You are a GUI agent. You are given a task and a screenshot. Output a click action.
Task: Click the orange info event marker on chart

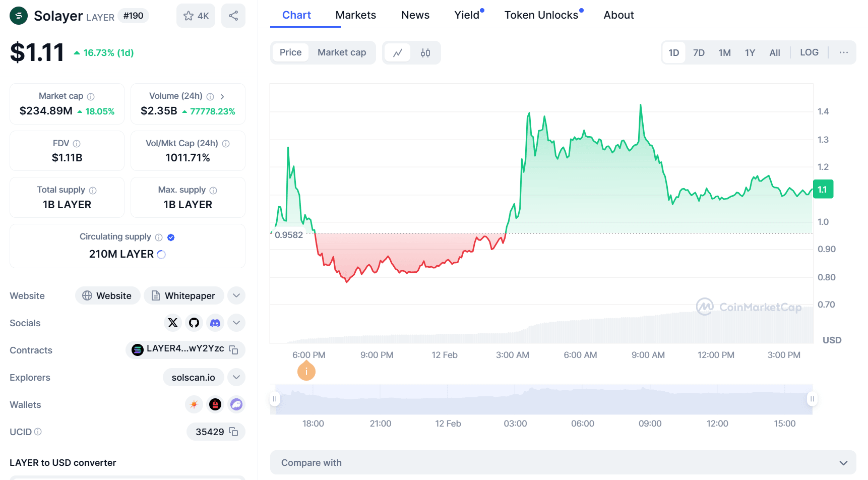306,372
